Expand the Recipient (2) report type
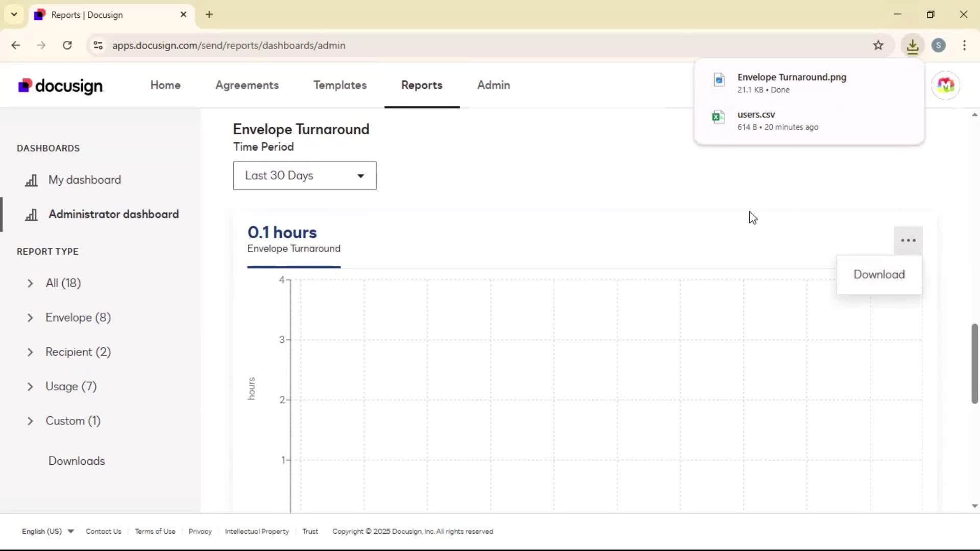This screenshot has width=980, height=551. click(30, 352)
